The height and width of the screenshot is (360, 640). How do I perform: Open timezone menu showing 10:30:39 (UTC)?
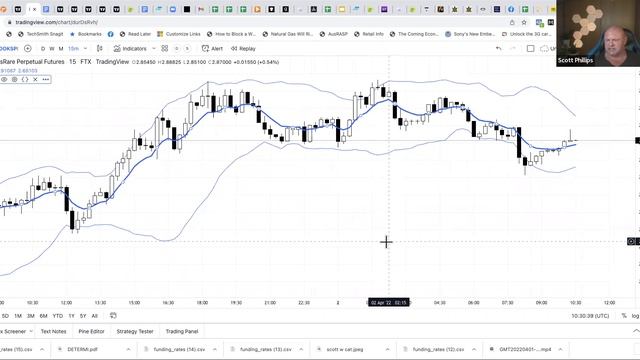coord(590,316)
